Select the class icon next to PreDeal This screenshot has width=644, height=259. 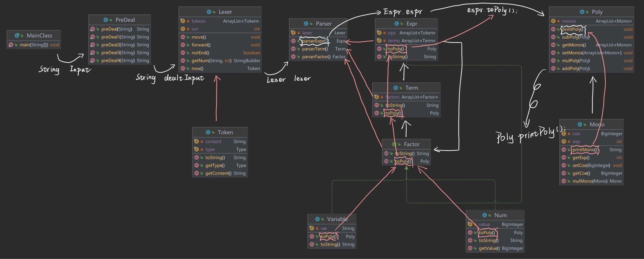106,20
